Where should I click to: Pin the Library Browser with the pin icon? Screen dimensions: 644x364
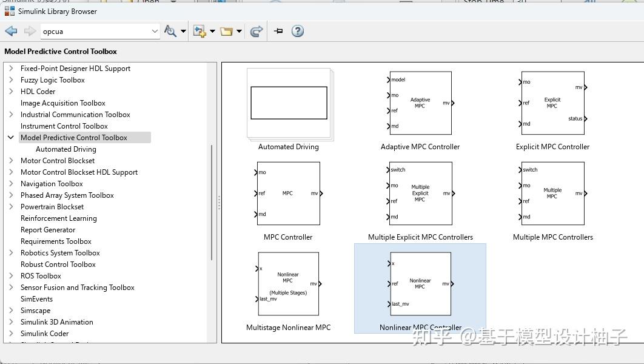(x=278, y=31)
